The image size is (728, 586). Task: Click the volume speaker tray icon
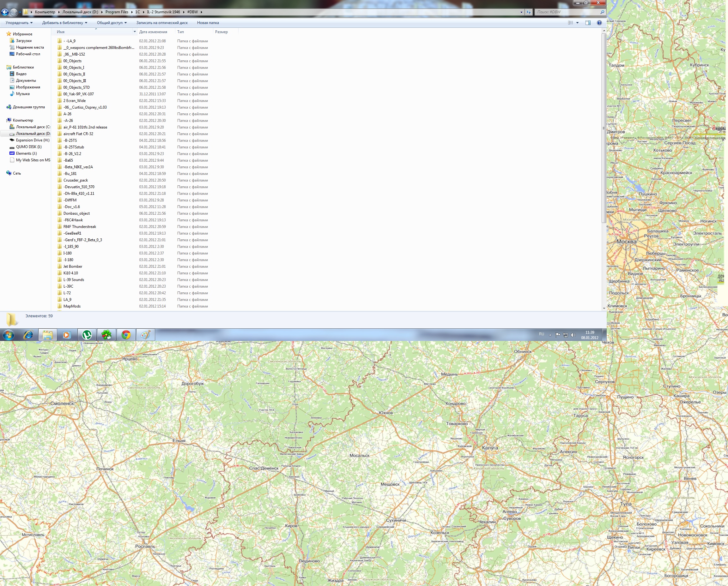[x=573, y=335]
